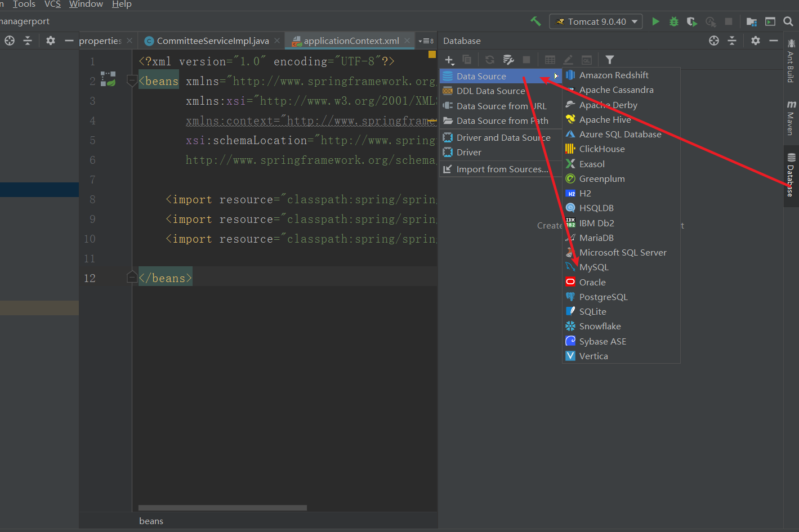This screenshot has height=532, width=799.
Task: Open Search Everywhere magnifier icon
Action: (x=788, y=21)
